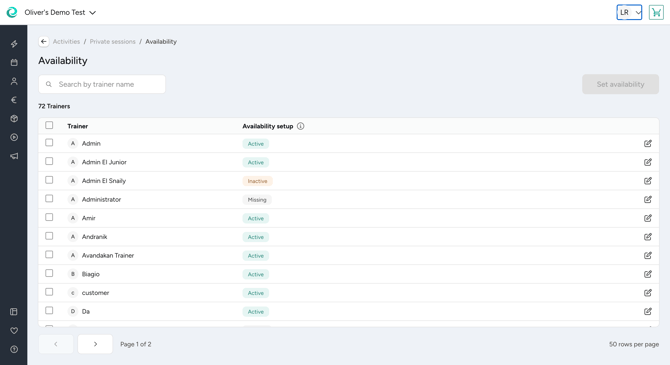Focus the Search by trainer name field

102,84
